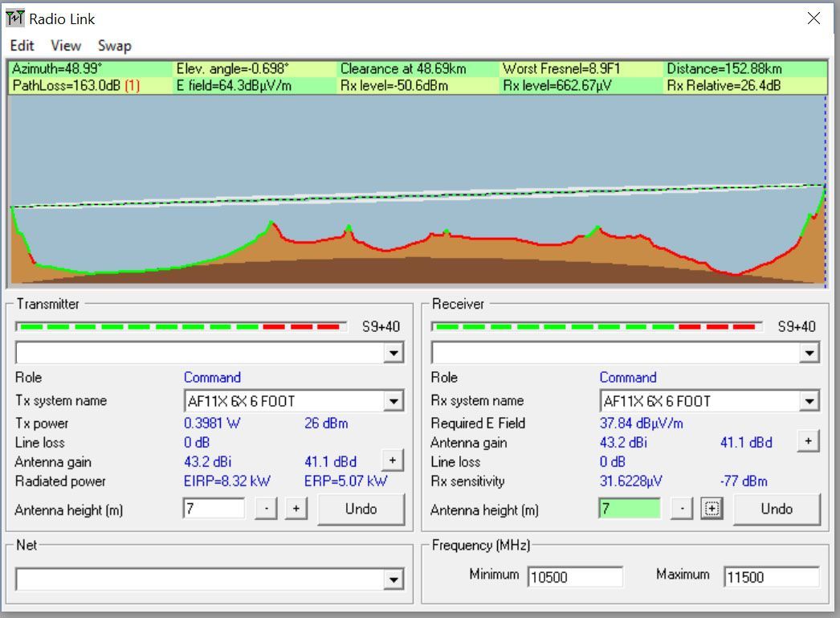Increase receiver antenna height with plus button
Screen dimensions: 840x618
click(711, 510)
